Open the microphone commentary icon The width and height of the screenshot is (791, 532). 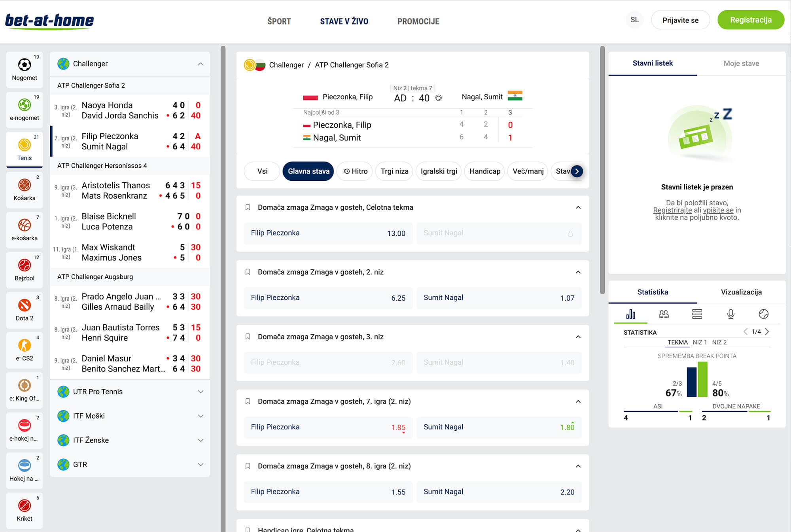(730, 314)
